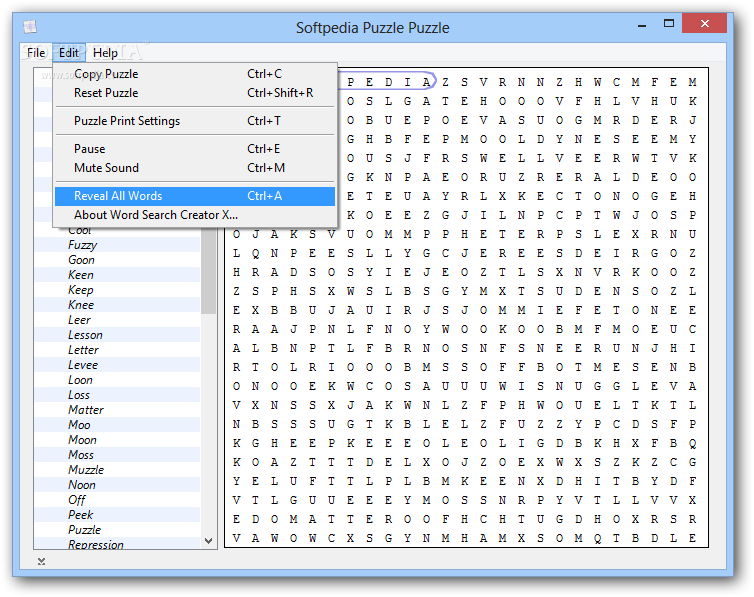Click the collapse chevron icon at bottom left
The width and height of the screenshot is (754, 597).
tap(41, 561)
